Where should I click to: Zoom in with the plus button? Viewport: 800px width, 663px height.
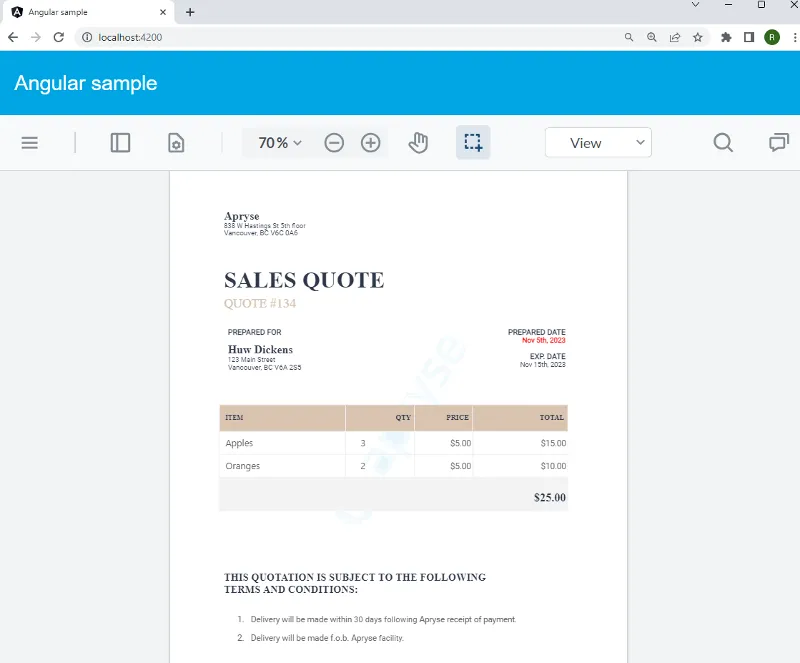point(371,143)
